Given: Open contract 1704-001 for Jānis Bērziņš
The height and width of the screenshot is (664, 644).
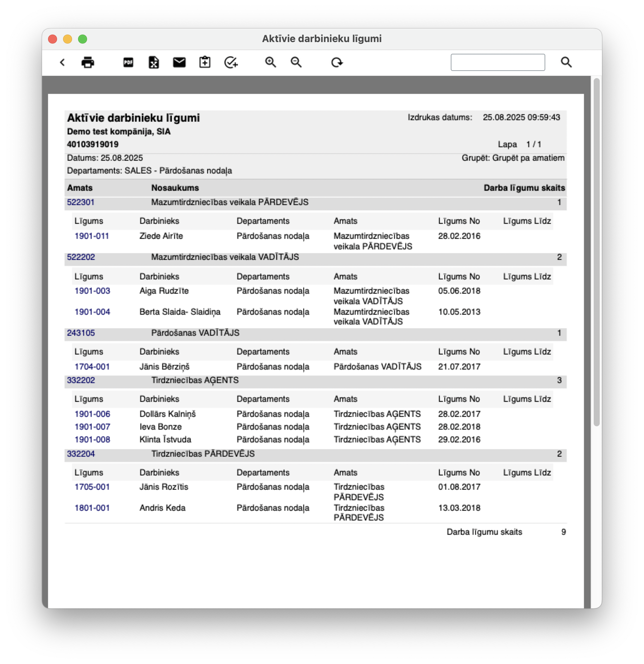Looking at the screenshot, I should [x=92, y=367].
